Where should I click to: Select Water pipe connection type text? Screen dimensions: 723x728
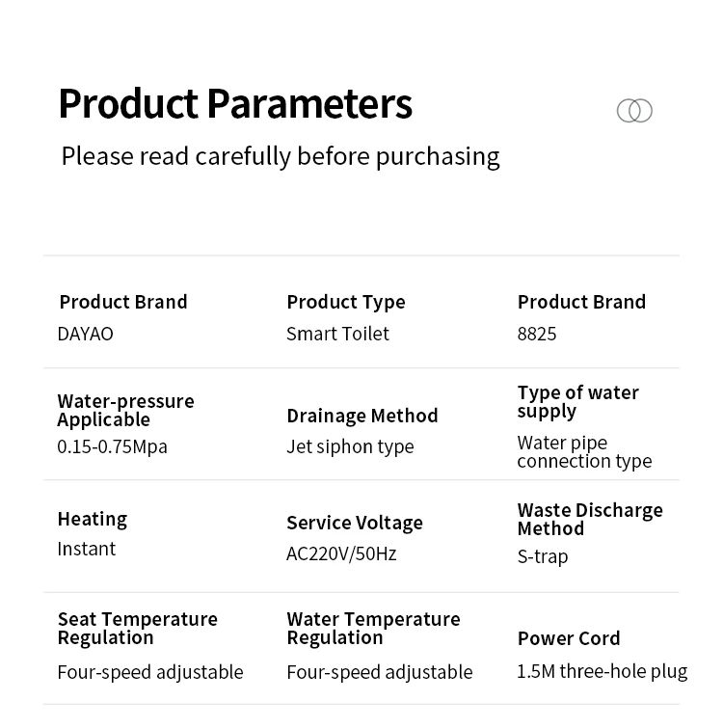tap(585, 452)
